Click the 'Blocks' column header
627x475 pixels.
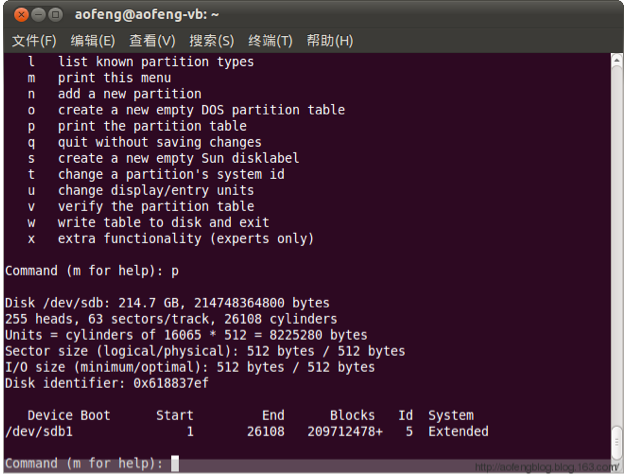point(353,415)
